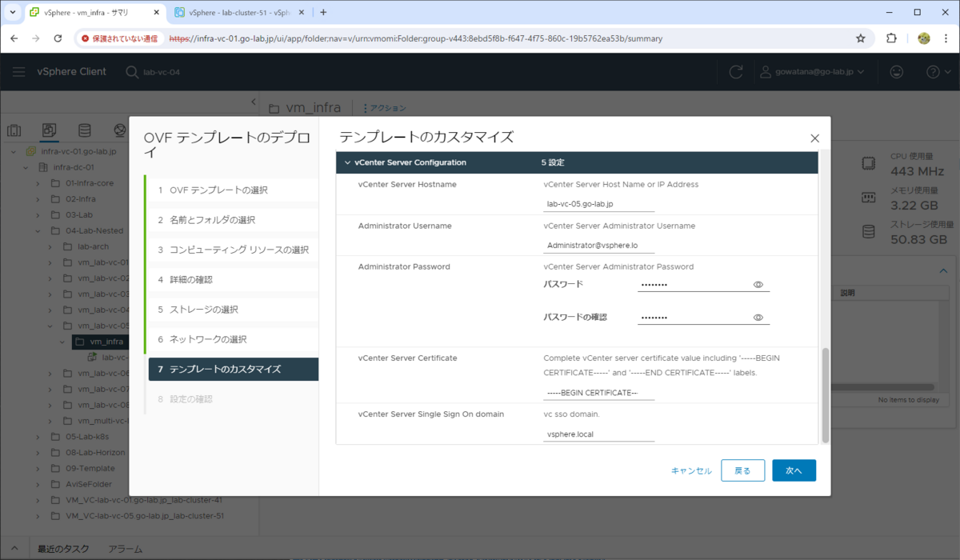Go to wizard step 6 ネットワークの選択
This screenshot has width=960, height=560.
pyautogui.click(x=232, y=339)
